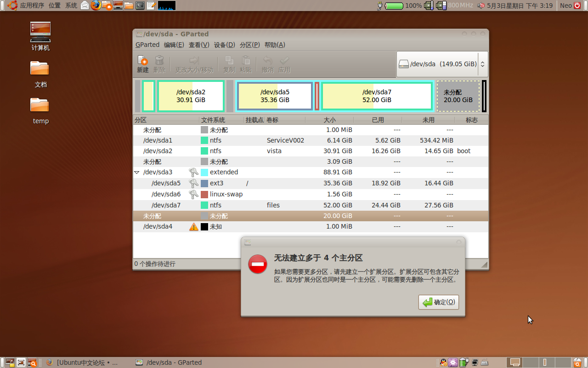The width and height of the screenshot is (588, 368).
Task: Click the Delete partition trash icon
Action: click(x=159, y=60)
